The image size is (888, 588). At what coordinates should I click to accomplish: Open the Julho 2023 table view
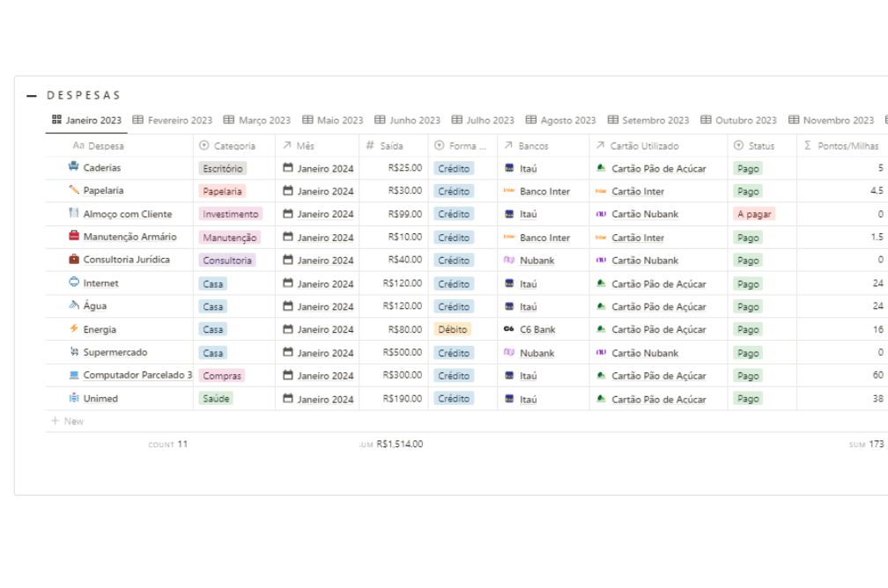(x=483, y=121)
